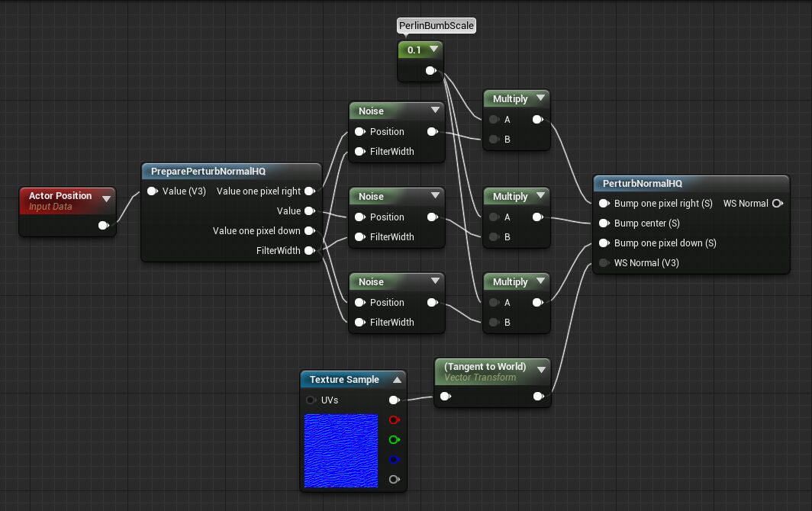
Task: Click the PerlinBumbScale 0.1 node output pin
Action: [430, 71]
